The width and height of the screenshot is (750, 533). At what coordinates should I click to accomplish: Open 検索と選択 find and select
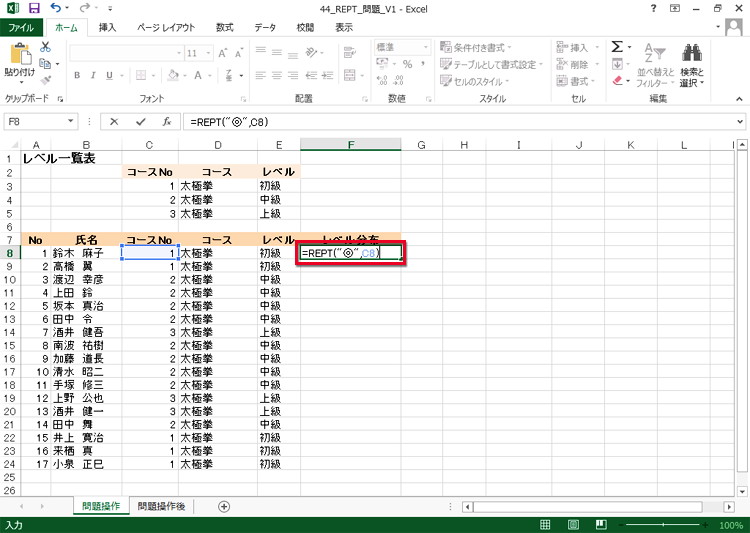click(x=692, y=65)
